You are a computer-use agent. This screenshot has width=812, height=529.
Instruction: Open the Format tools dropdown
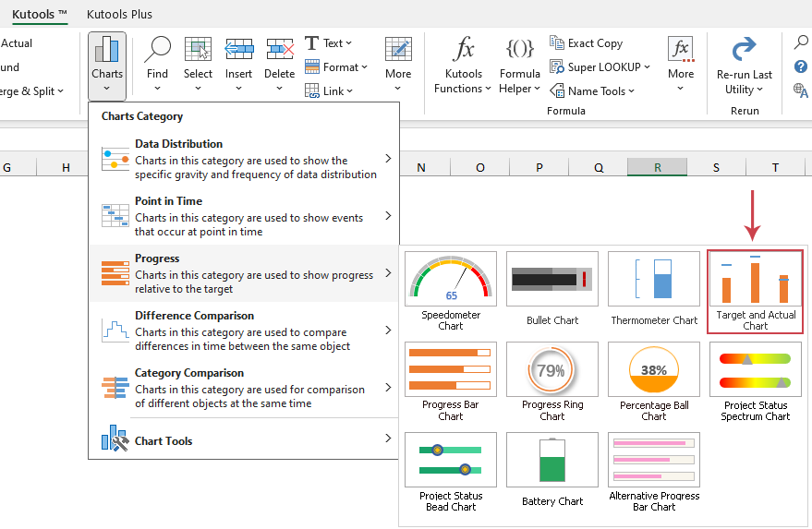[x=336, y=66]
